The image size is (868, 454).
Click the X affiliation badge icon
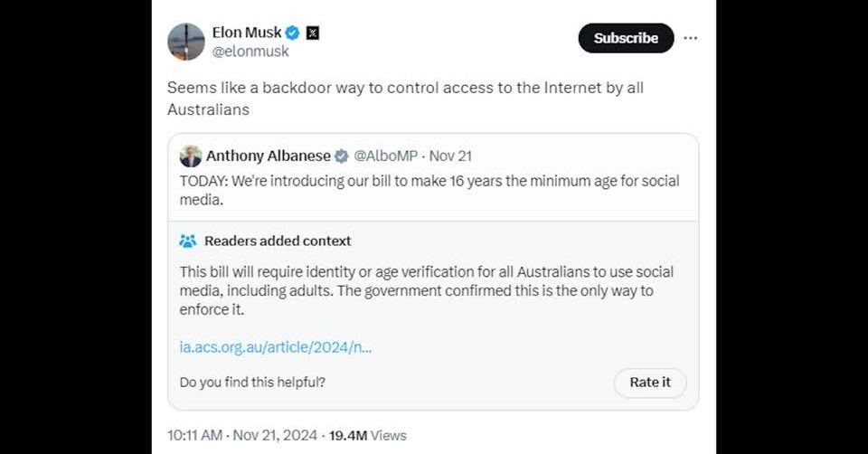(313, 33)
